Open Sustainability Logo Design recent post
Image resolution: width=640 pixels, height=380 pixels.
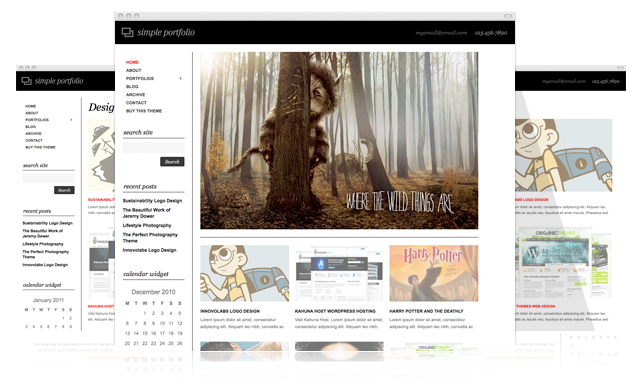pyautogui.click(x=152, y=201)
